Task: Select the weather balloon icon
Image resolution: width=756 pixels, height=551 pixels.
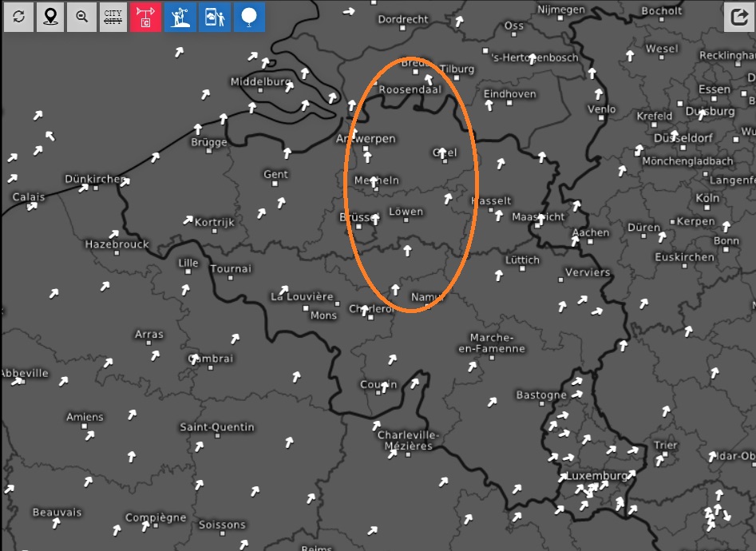Action: click(249, 17)
